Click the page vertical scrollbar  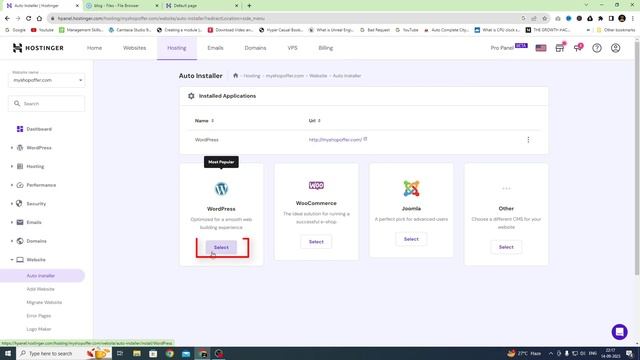coord(637,157)
